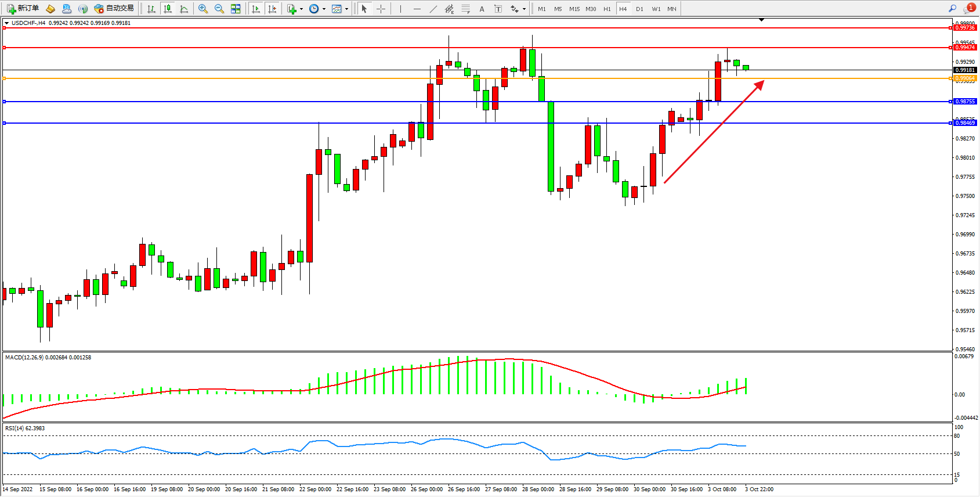The width and height of the screenshot is (980, 497).
Task: Zoom out of the chart
Action: click(219, 9)
